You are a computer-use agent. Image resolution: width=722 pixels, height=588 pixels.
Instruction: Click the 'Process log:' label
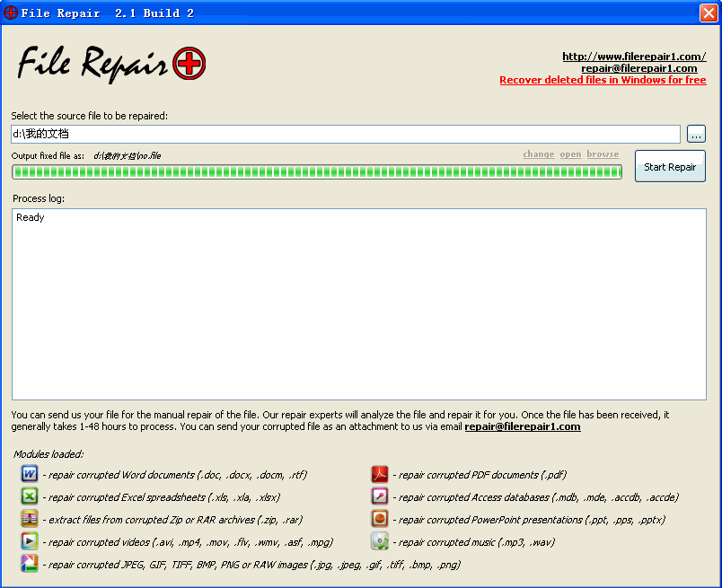39,198
